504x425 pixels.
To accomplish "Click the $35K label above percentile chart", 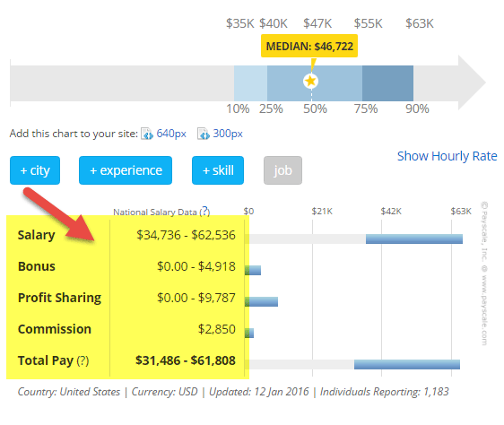I will (240, 23).
